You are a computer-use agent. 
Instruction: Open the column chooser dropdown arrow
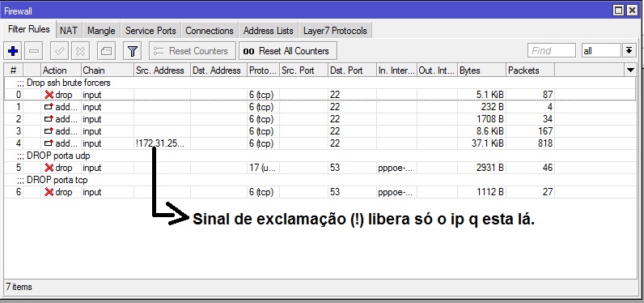point(631,70)
